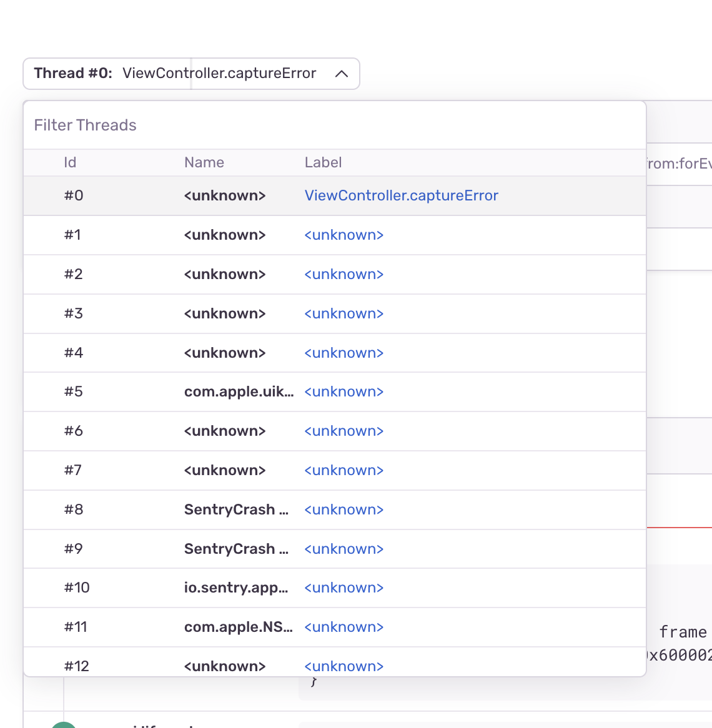
Task: Click the Label column header
Action: click(x=324, y=162)
